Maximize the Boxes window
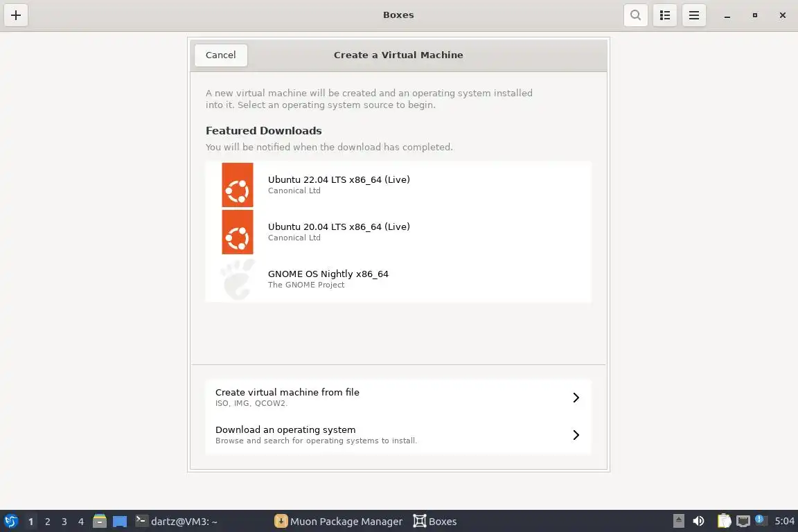The height and width of the screenshot is (532, 798). coord(755,15)
